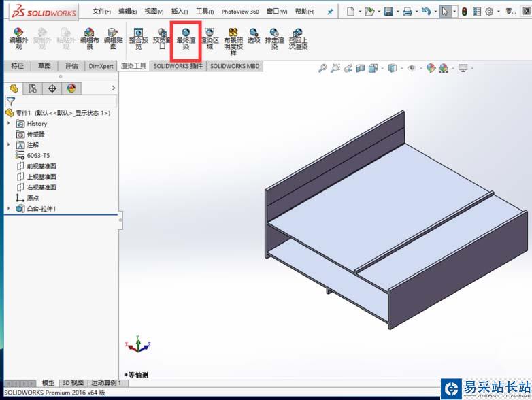The width and height of the screenshot is (532, 400).
Task: Open the Edit Scene (编辑布景) tool
Action: (89, 39)
